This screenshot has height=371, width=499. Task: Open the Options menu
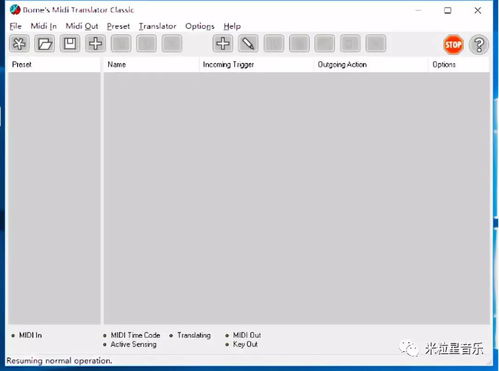[x=200, y=26]
